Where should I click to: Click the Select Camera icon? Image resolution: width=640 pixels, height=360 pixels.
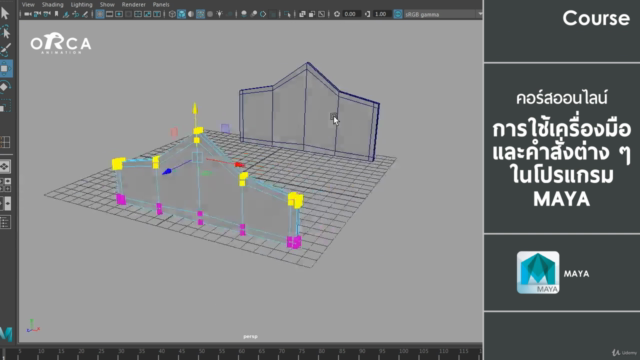(28, 14)
